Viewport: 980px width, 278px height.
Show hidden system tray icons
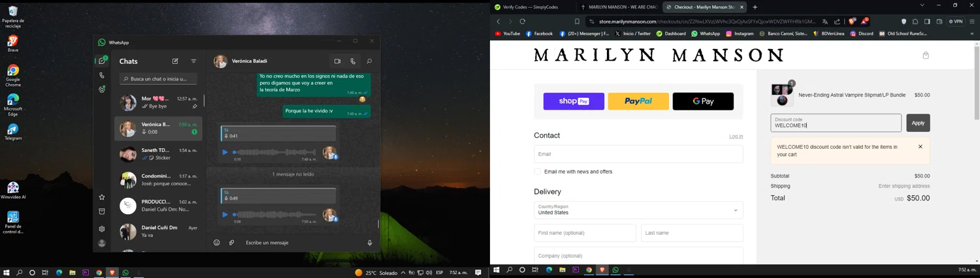403,273
